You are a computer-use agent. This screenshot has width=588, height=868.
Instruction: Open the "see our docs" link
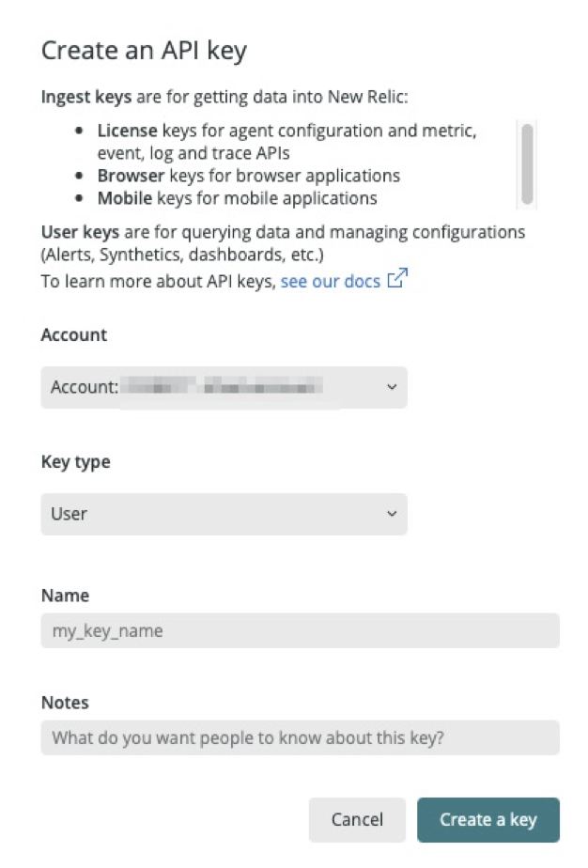pyautogui.click(x=330, y=281)
